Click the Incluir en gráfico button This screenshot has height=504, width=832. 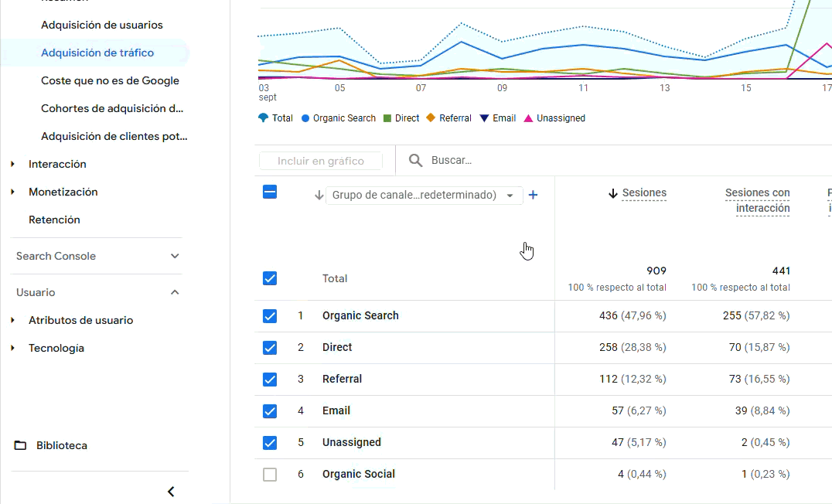pos(321,161)
